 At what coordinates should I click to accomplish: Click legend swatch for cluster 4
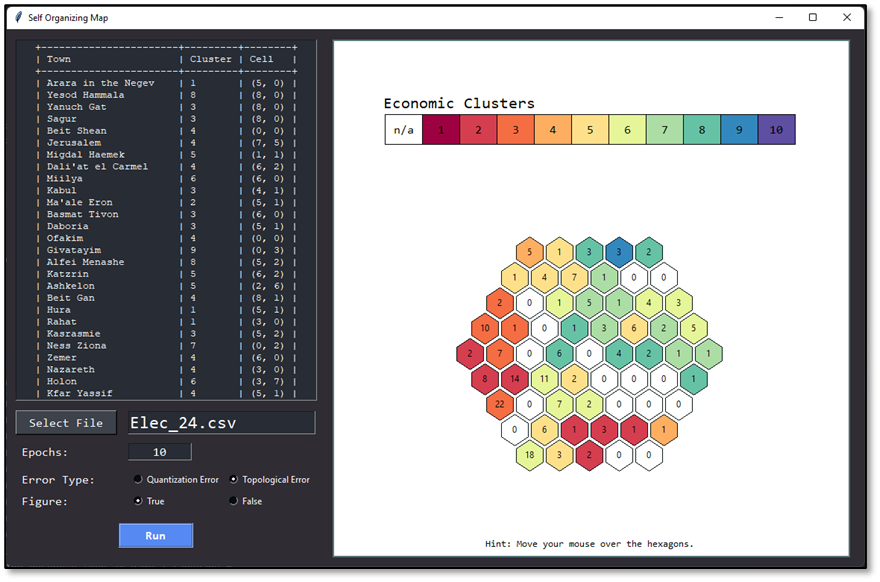click(x=553, y=130)
